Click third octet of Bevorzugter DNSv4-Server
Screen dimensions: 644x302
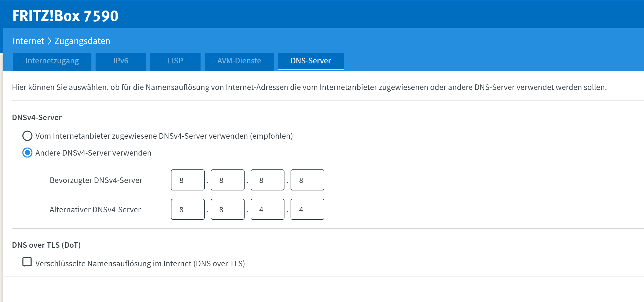tap(268, 180)
